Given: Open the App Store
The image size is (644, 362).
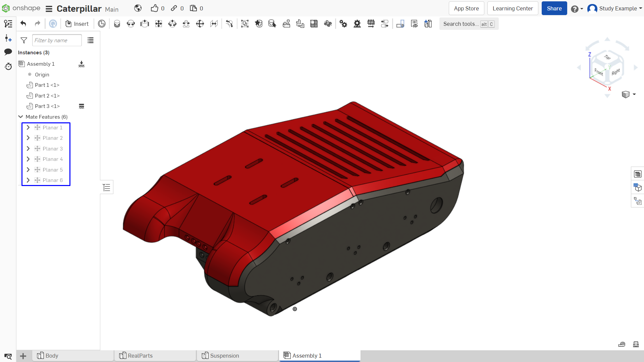Looking at the screenshot, I should pyautogui.click(x=466, y=8).
